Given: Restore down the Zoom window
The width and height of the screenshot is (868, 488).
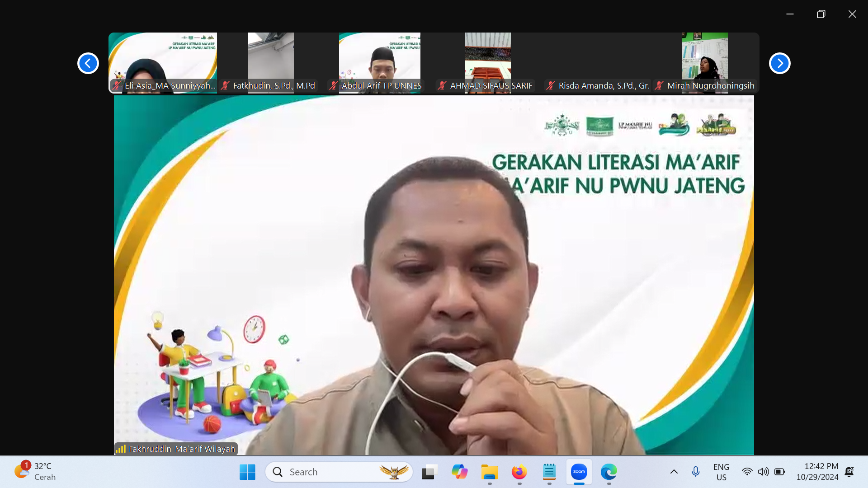Looking at the screenshot, I should click(x=821, y=14).
